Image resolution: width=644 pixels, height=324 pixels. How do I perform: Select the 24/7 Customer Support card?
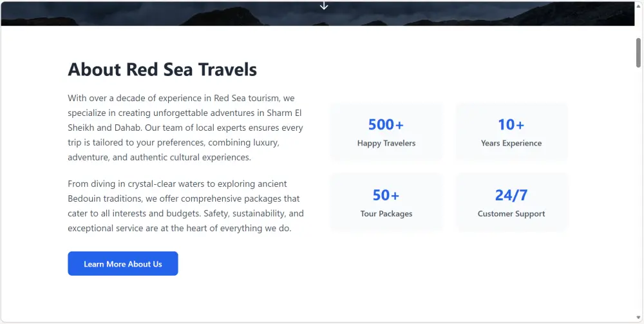point(511,202)
